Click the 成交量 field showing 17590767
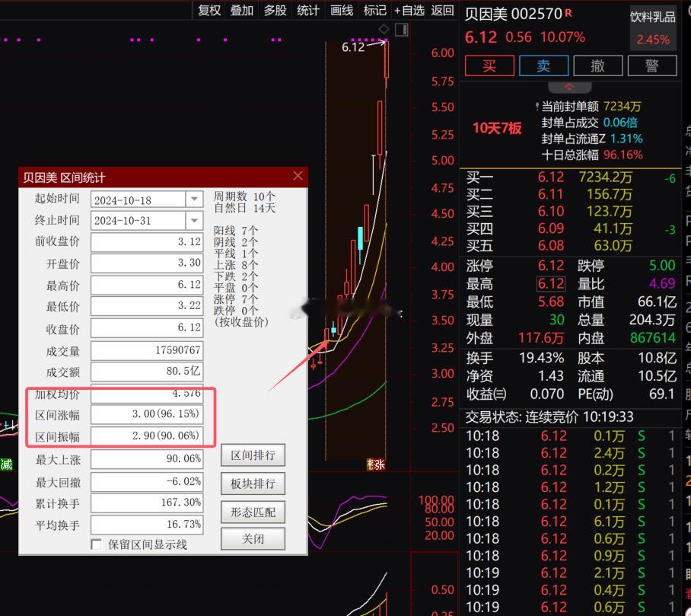Image resolution: width=691 pixels, height=616 pixels. click(x=147, y=350)
